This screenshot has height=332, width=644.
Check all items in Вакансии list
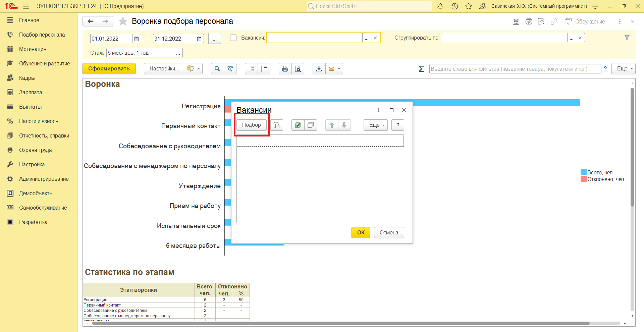pyautogui.click(x=298, y=125)
